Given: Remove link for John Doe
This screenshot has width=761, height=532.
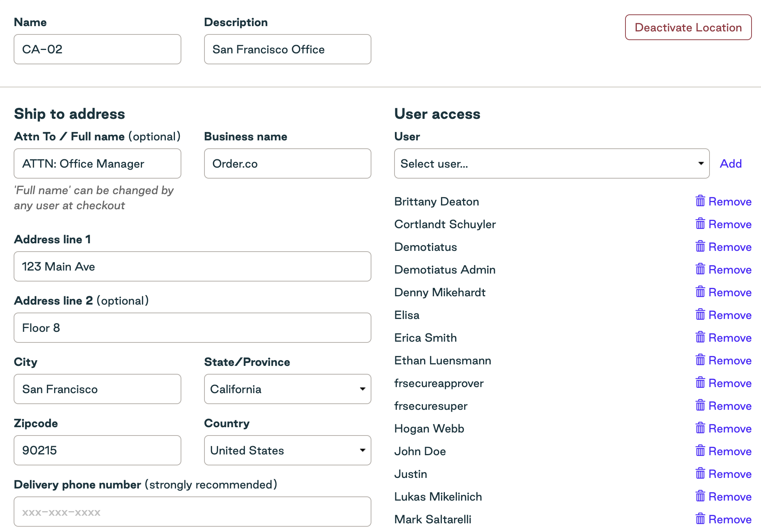Looking at the screenshot, I should (730, 451).
